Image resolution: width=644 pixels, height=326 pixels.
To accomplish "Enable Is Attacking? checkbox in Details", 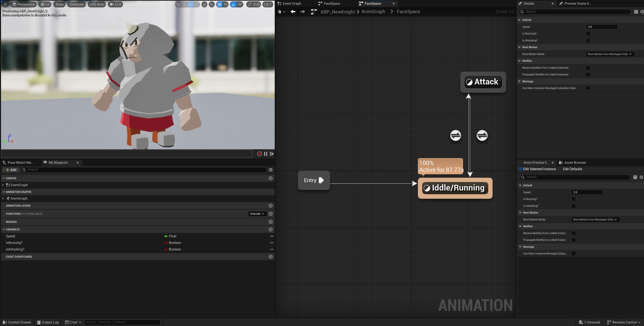I will (x=588, y=40).
